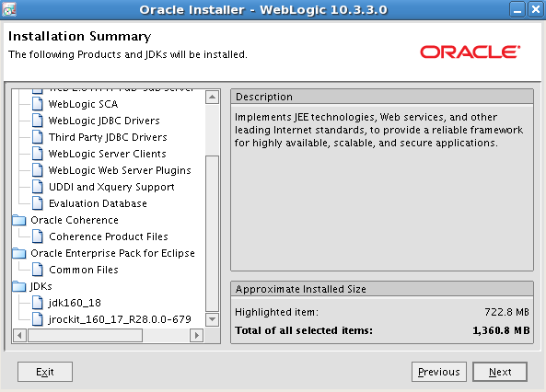Screen dimensions: 546x392
Task: Select WebLogic Server Clients entry
Action: 107,154
